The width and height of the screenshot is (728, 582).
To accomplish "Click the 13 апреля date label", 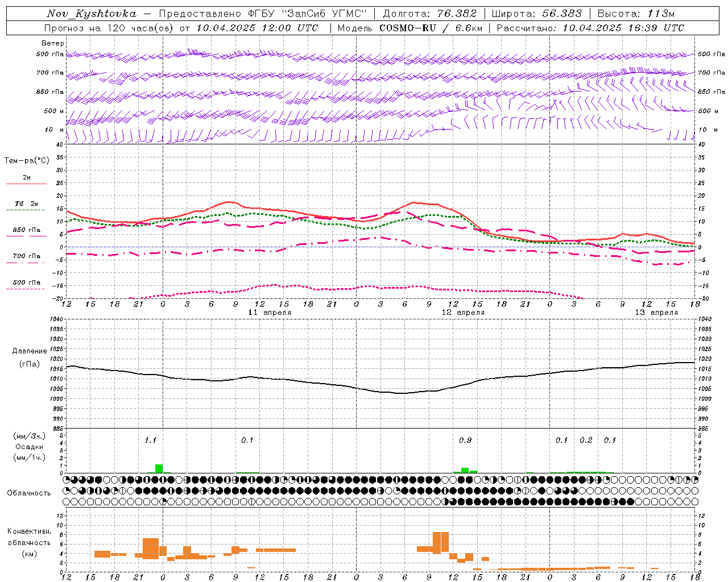I will (x=657, y=313).
